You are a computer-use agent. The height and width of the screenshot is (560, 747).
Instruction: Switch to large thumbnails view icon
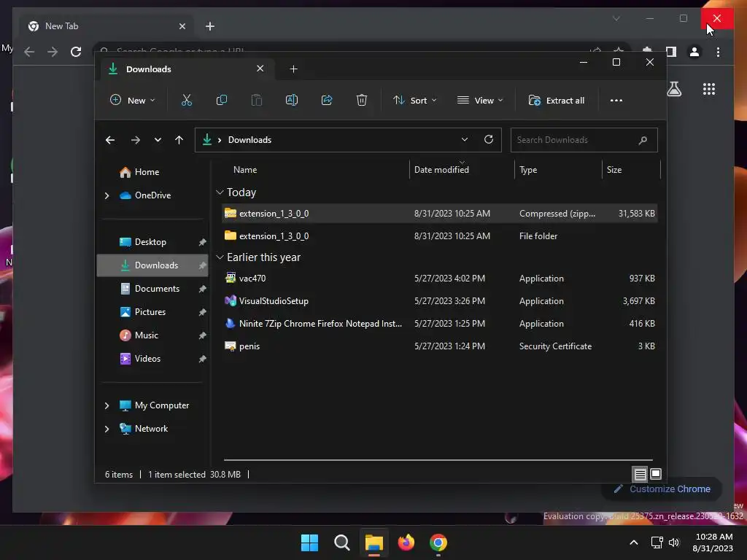coord(656,474)
